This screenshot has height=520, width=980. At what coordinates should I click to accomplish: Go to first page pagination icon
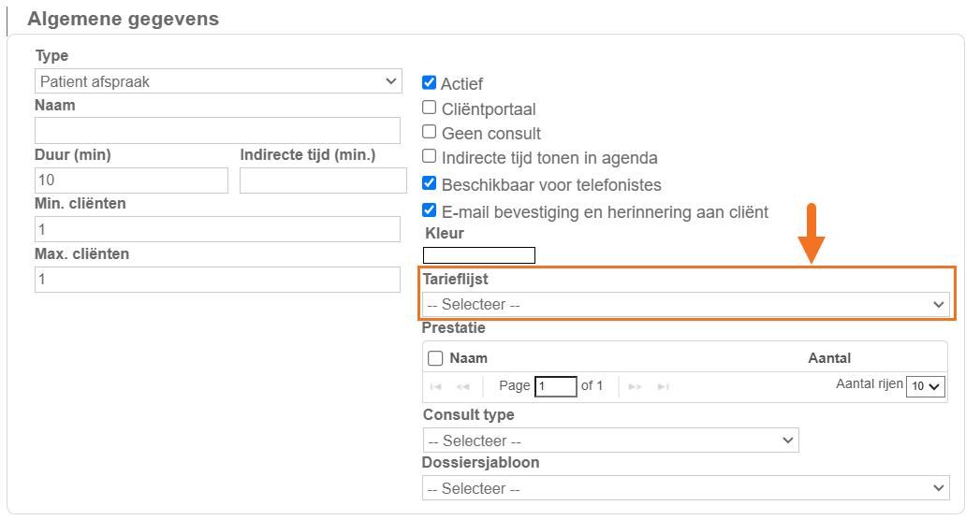pyautogui.click(x=436, y=386)
